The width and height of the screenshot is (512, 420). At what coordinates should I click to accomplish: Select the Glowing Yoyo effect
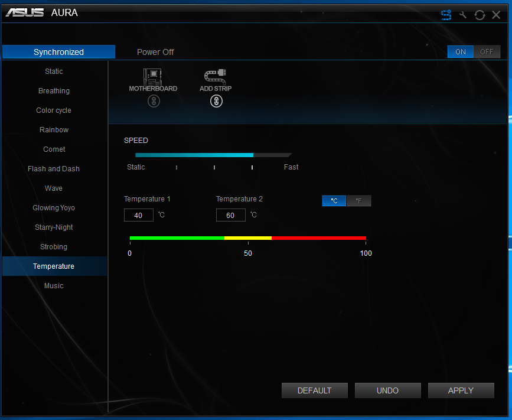click(54, 208)
